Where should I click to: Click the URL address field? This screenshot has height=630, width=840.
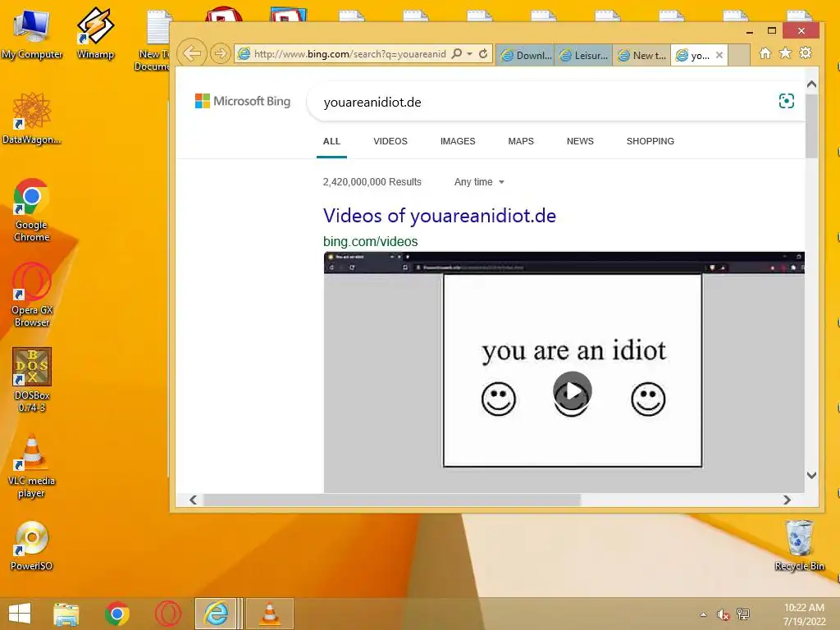349,54
